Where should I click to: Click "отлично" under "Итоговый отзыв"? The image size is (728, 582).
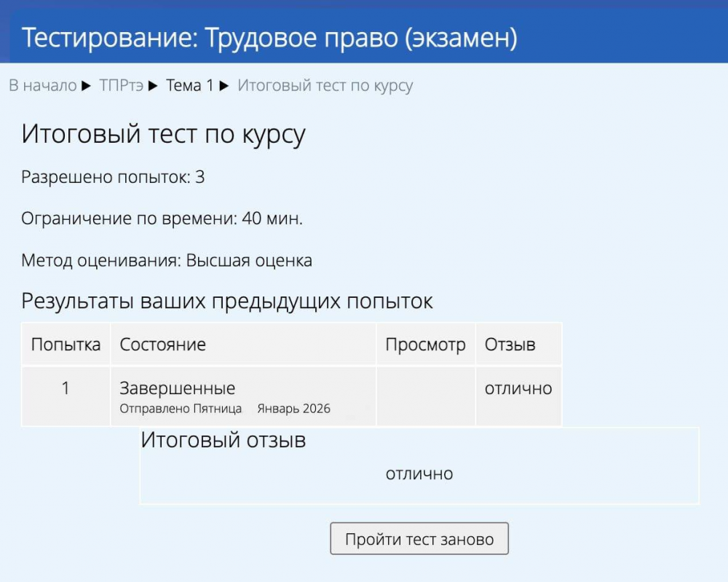click(x=419, y=473)
